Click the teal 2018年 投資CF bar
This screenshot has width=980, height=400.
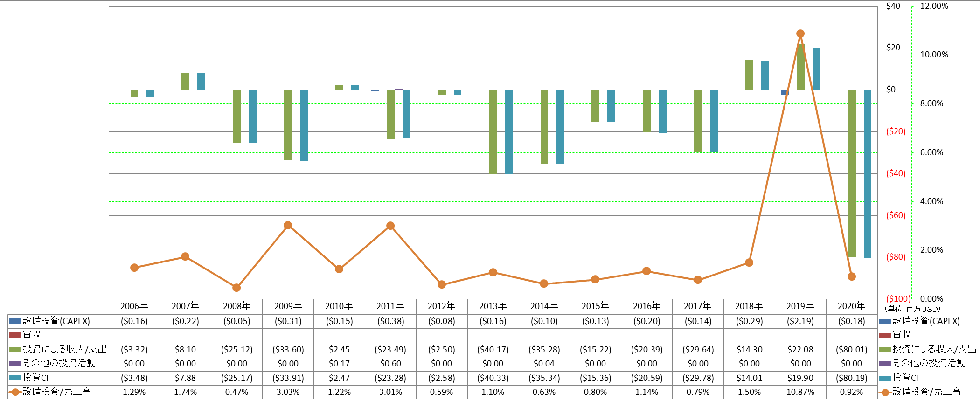pos(765,75)
